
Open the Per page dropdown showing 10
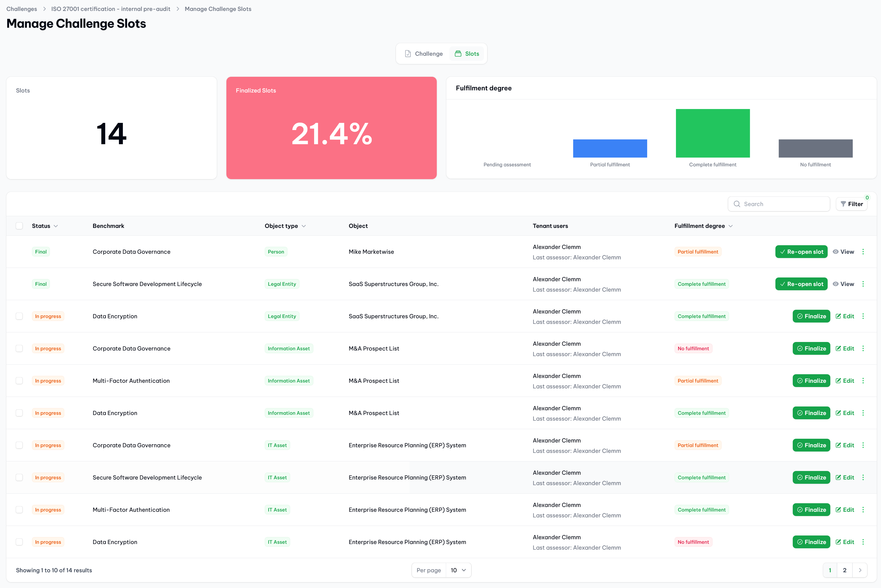(458, 570)
